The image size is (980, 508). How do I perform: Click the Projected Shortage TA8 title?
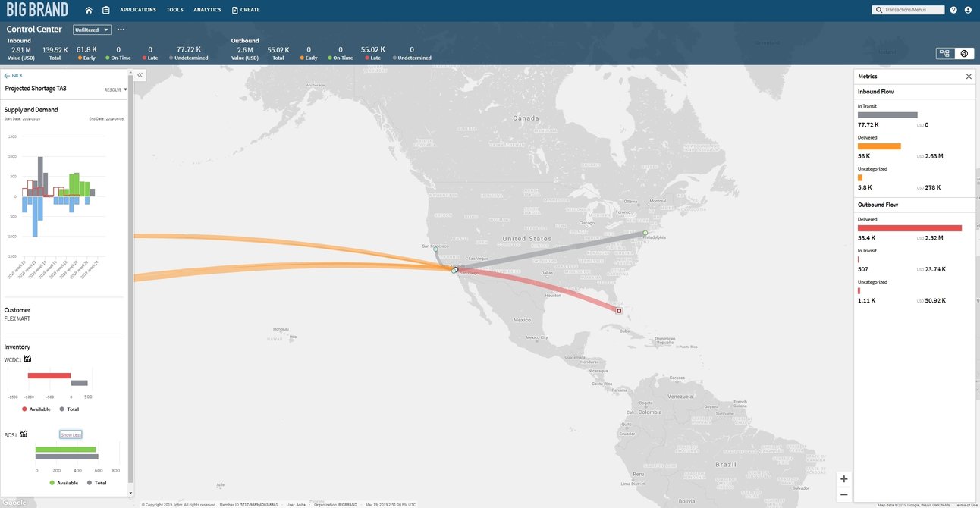[36, 89]
